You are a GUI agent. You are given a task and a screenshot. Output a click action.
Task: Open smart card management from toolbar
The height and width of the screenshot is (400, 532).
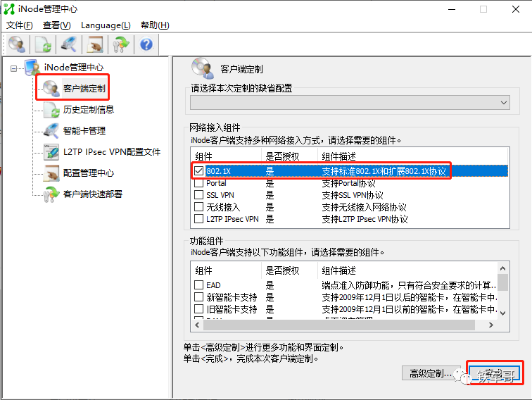tap(68, 44)
